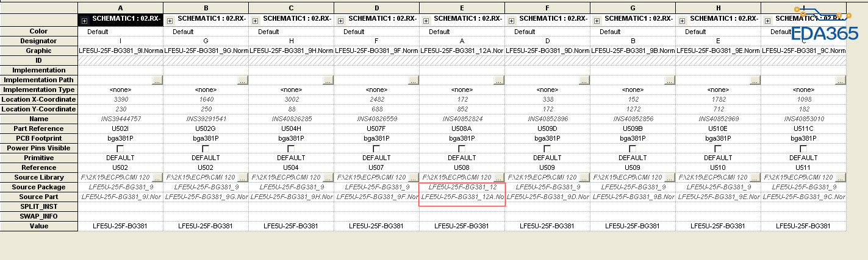Expand the SCHEMATIC1 plus icon in column C

coord(255,19)
